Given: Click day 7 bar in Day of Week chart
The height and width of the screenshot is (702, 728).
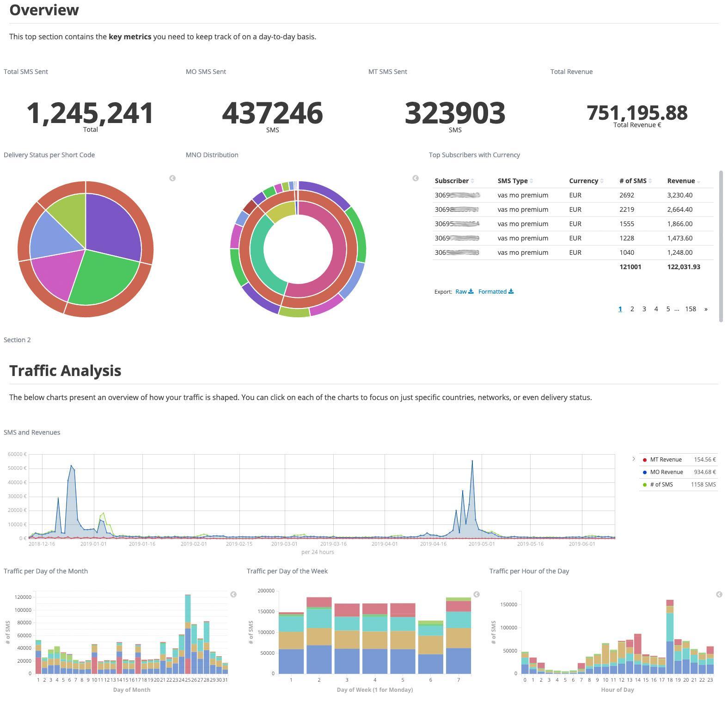Looking at the screenshot, I should (x=459, y=635).
